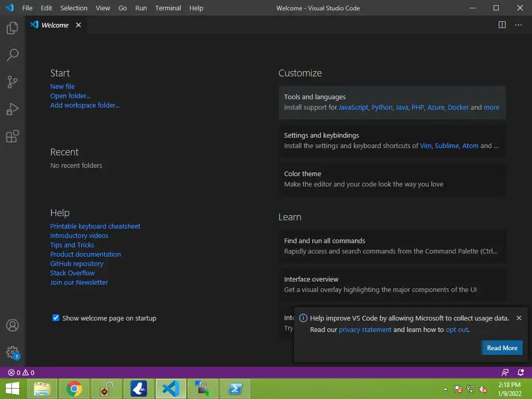Show hidden tray icons arrow
Screen dimensions: 532x399
(x=445, y=389)
